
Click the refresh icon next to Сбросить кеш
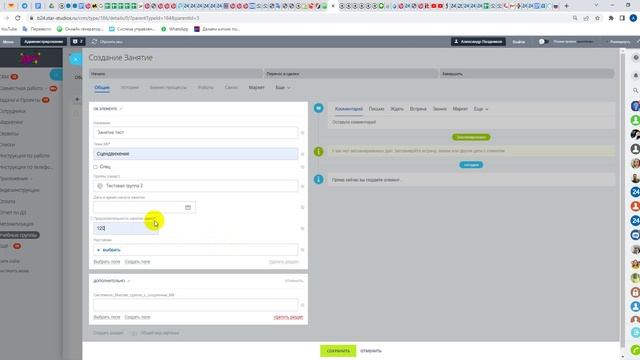pyautogui.click(x=94, y=42)
